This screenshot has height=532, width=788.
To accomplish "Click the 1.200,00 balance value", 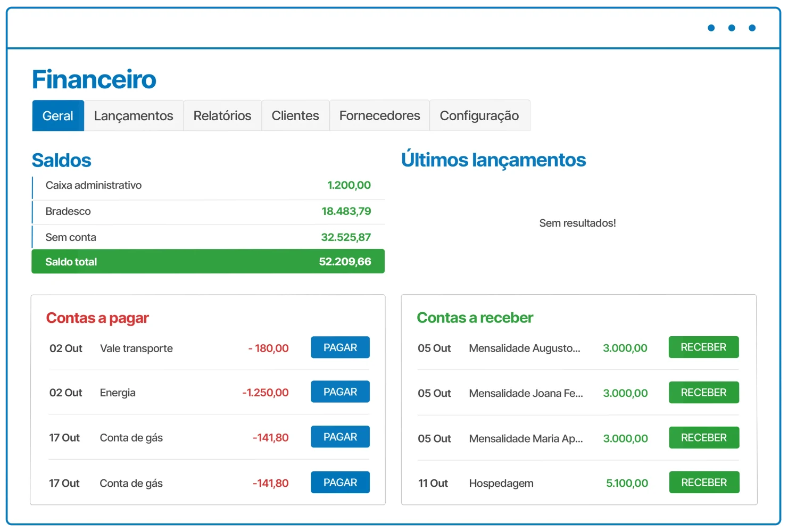I will [x=349, y=185].
